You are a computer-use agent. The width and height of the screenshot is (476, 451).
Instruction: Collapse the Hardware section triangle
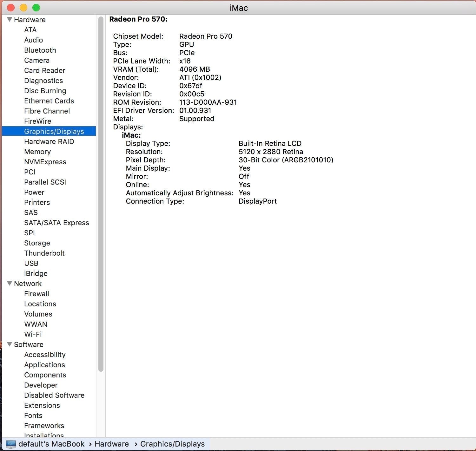pyautogui.click(x=10, y=20)
